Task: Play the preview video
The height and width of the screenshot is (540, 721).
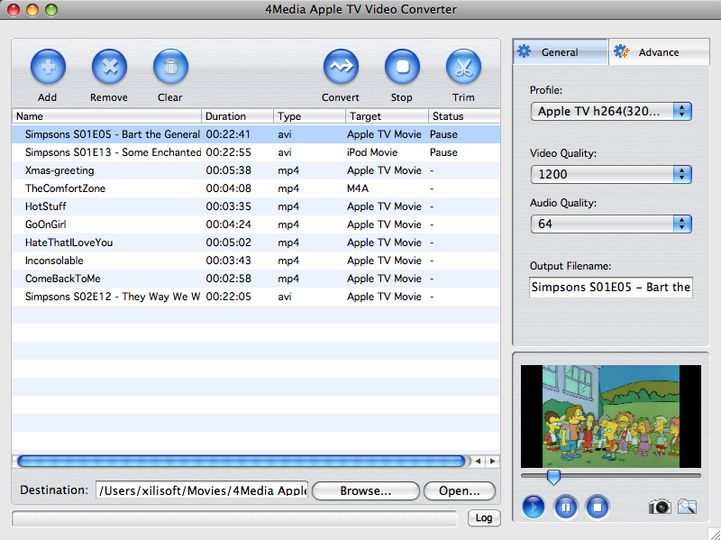Action: 533,507
